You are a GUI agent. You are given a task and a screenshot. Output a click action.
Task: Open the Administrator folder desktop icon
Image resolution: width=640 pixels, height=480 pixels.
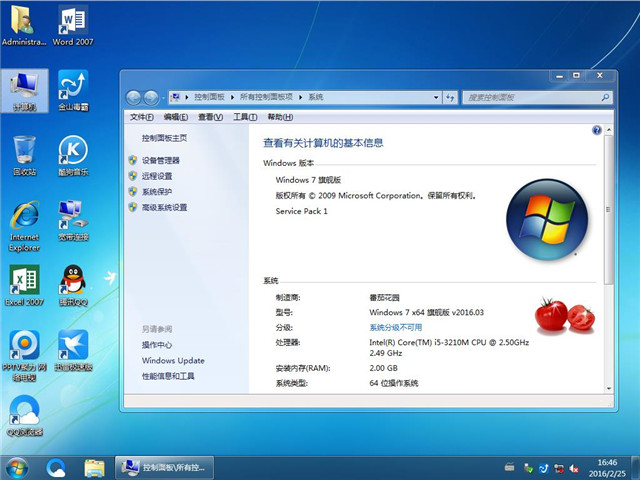(23, 24)
